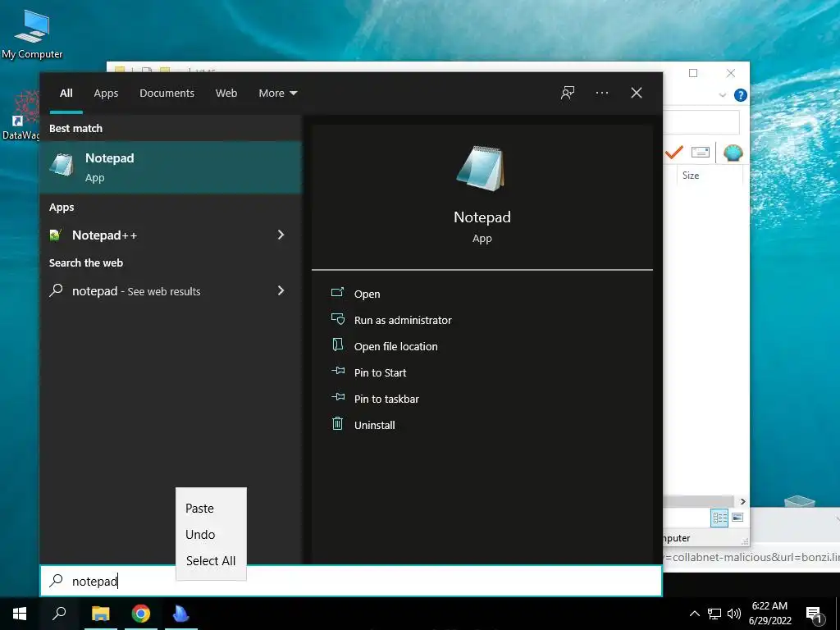Image resolution: width=840 pixels, height=630 pixels.
Task: Switch to details view in Explorer
Action: pos(719,518)
